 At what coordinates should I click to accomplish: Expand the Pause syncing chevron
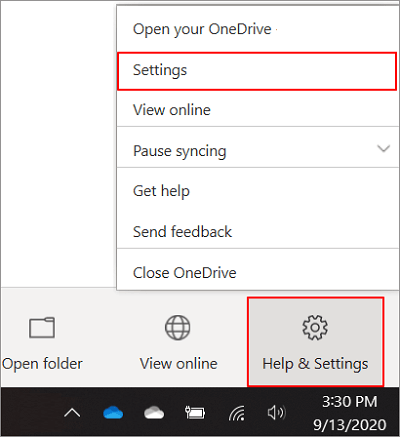pos(383,148)
